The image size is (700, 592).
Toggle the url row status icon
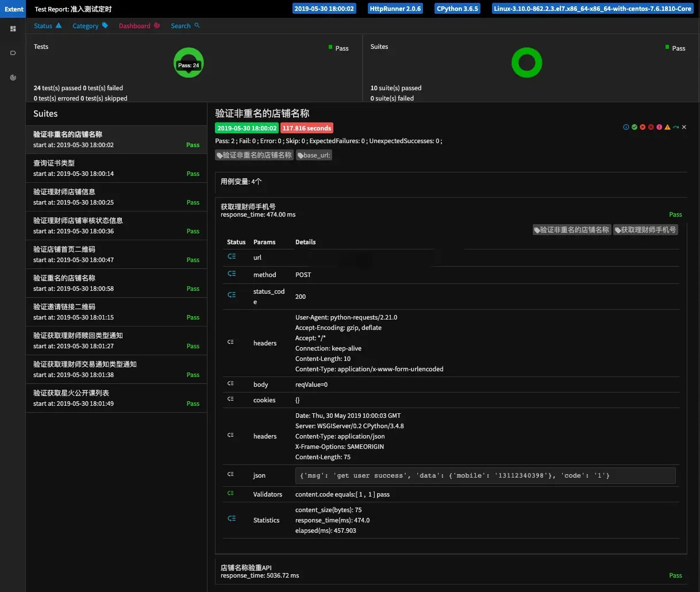pyautogui.click(x=232, y=256)
